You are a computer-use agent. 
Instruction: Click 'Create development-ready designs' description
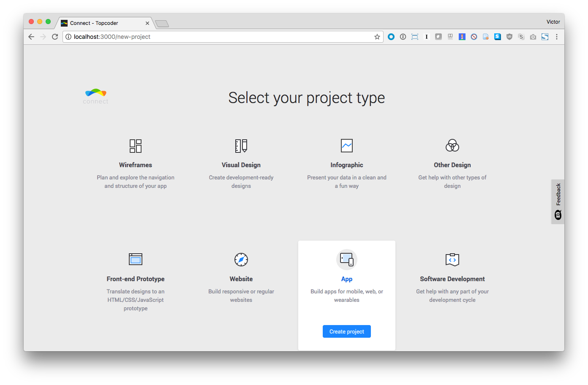point(241,182)
